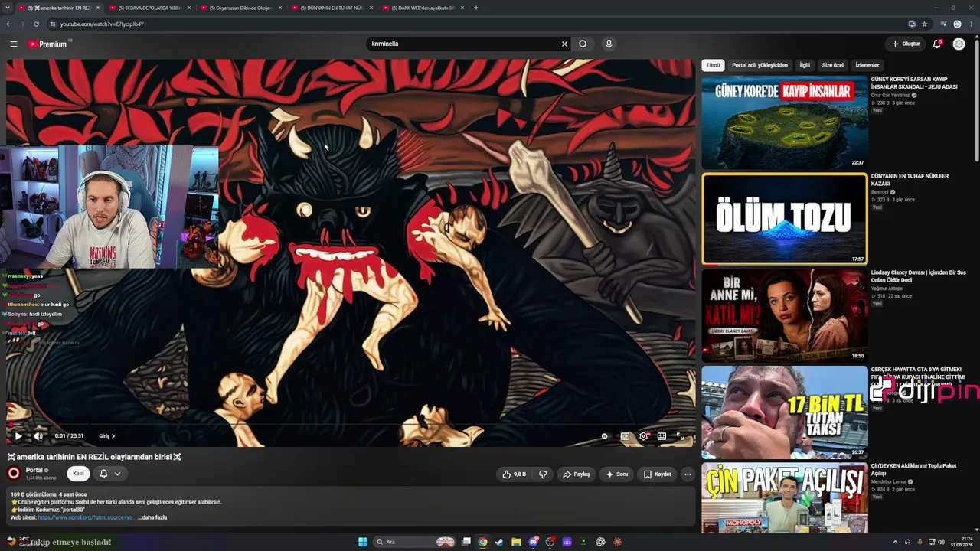
Task: Open the sorbil.org link in description
Action: (x=85, y=517)
